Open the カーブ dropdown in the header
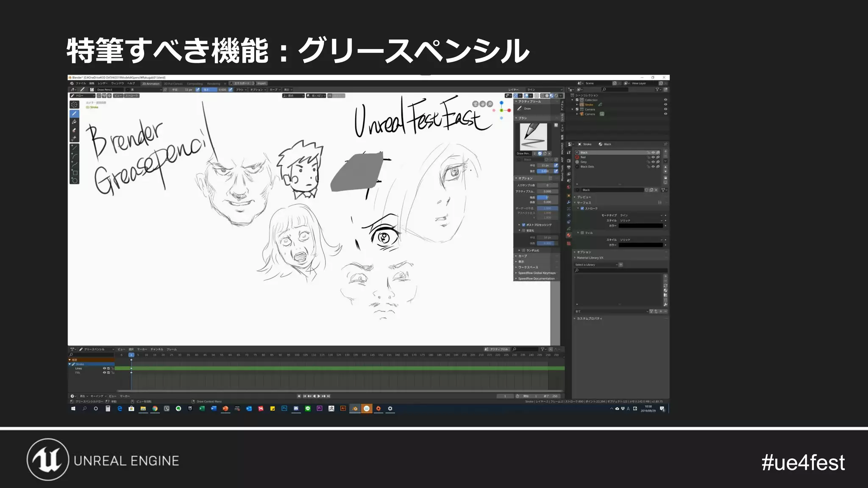The height and width of the screenshot is (488, 868). pos(275,90)
